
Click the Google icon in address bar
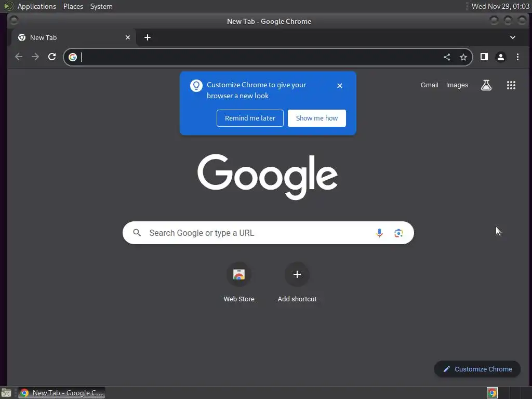tap(73, 57)
